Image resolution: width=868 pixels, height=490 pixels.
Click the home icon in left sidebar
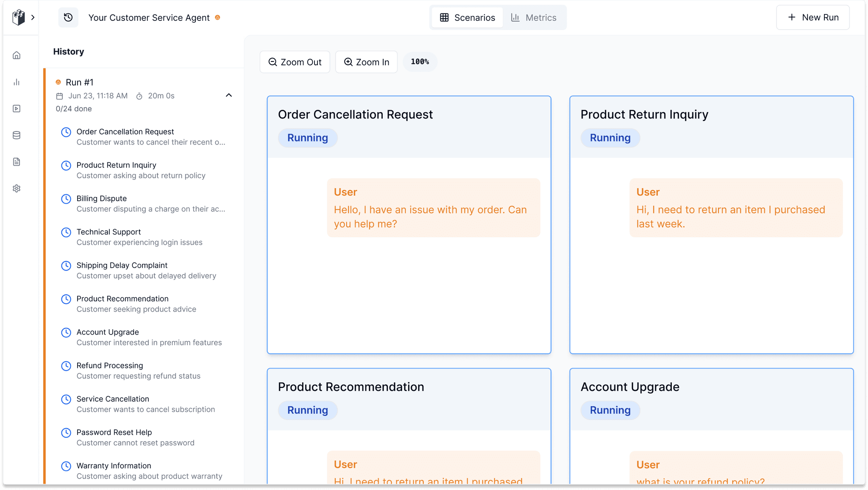tap(17, 55)
